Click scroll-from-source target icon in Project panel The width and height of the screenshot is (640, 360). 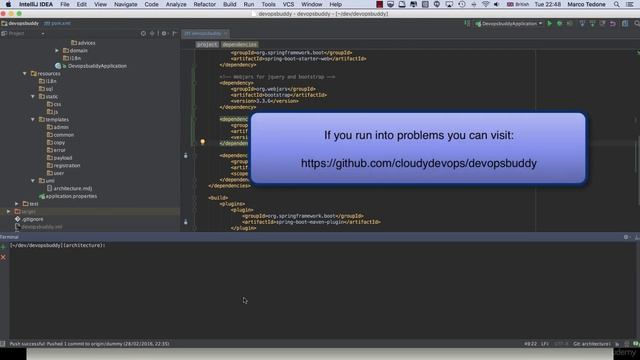143,33
